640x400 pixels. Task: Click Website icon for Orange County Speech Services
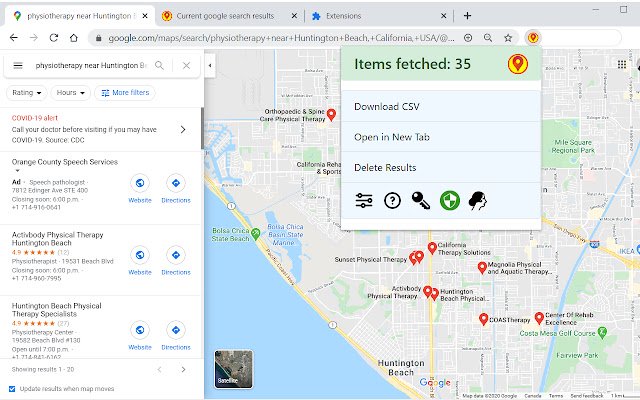click(x=140, y=183)
